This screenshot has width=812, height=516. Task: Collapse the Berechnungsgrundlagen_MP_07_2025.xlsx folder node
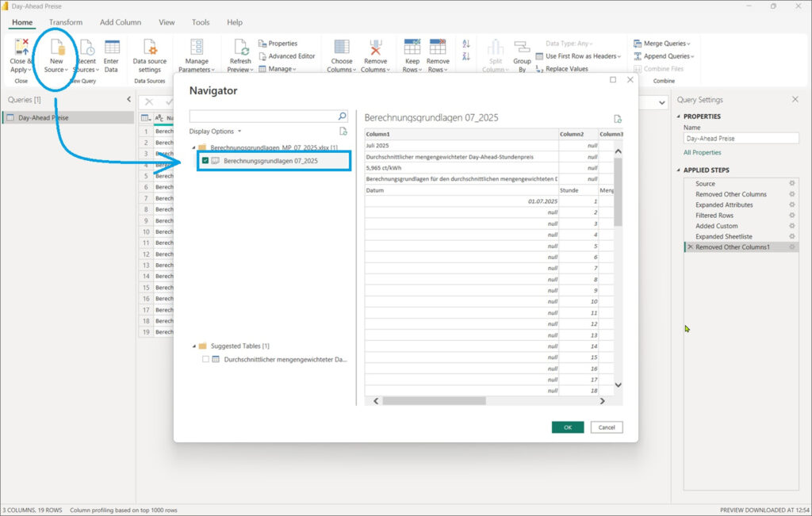pyautogui.click(x=193, y=147)
